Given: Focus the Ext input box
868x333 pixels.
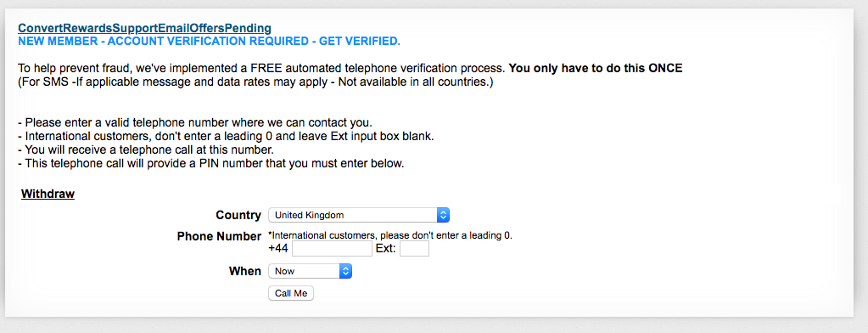Looking at the screenshot, I should tap(414, 249).
